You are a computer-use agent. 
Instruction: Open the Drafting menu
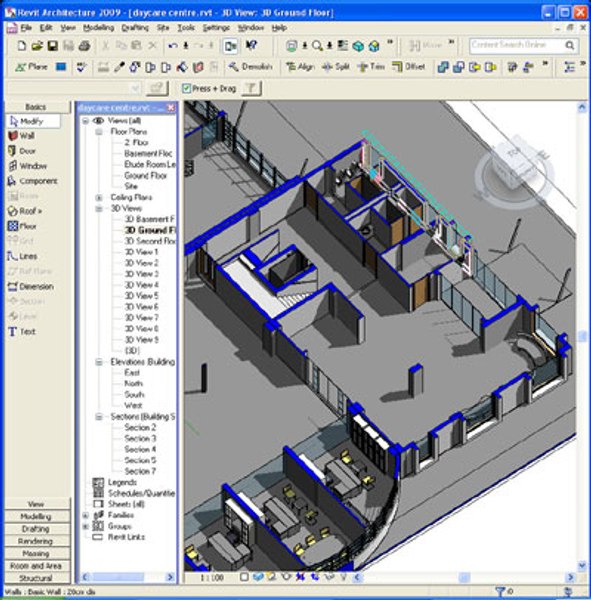coord(135,28)
